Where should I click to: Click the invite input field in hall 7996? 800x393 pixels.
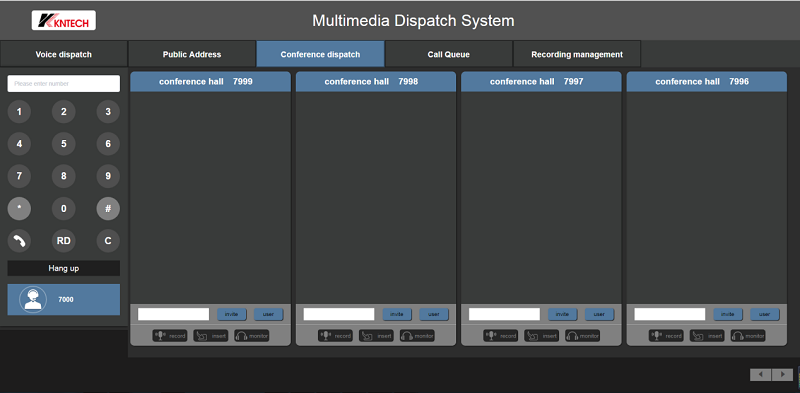pyautogui.click(x=669, y=314)
